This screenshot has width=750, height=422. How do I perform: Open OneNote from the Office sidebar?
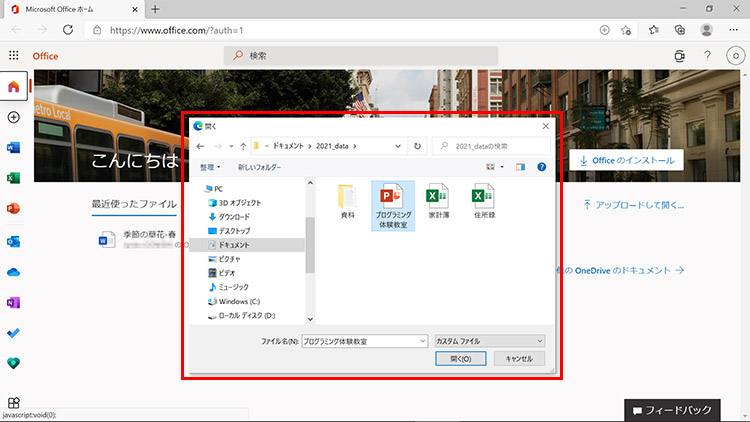pyautogui.click(x=13, y=302)
